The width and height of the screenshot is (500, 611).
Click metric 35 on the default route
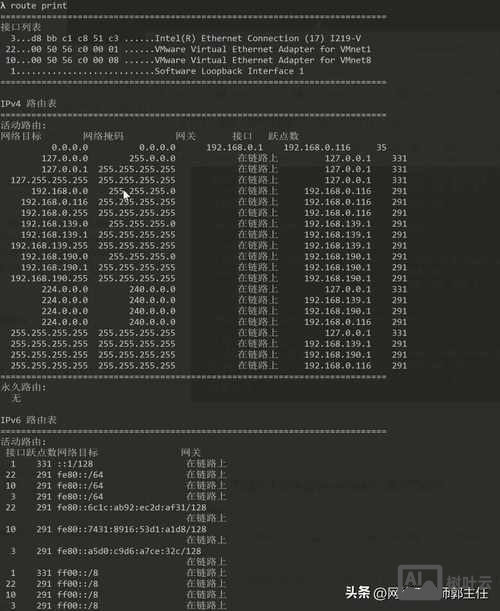(x=382, y=147)
